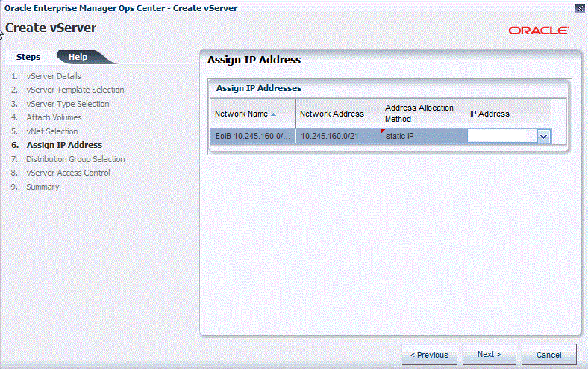Click the Cancel button
588x369 pixels.
tap(548, 355)
